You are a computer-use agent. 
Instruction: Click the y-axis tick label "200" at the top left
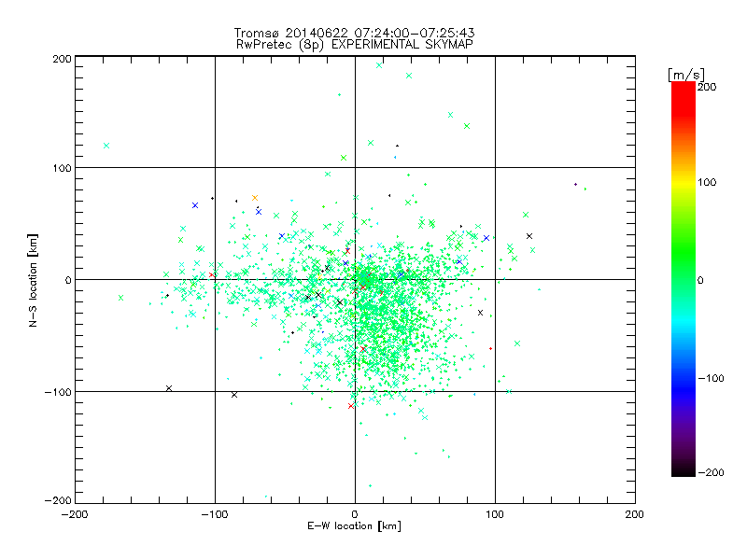(63, 59)
